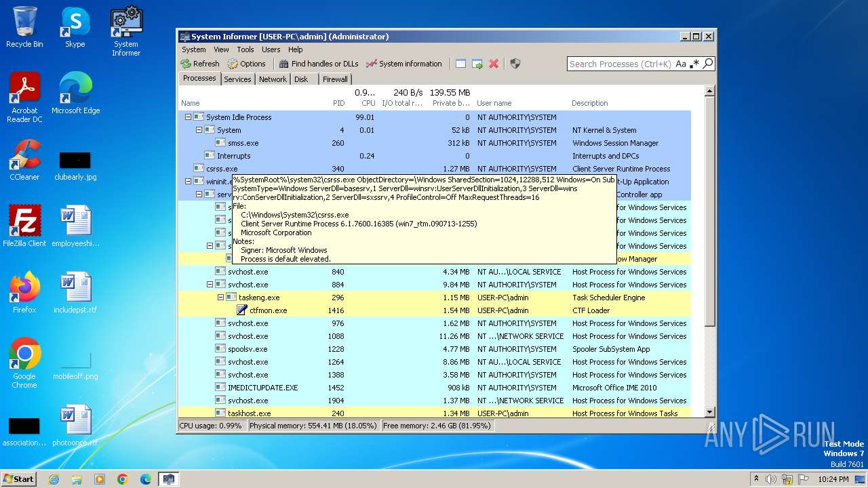This screenshot has height=488, width=868.
Task: Click the Refresh toolbar button
Action: [200, 64]
